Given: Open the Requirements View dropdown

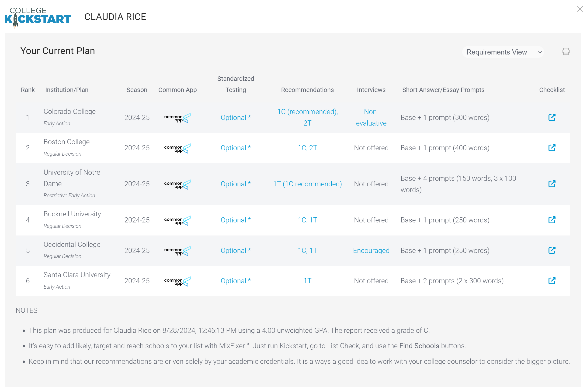Looking at the screenshot, I should [503, 52].
